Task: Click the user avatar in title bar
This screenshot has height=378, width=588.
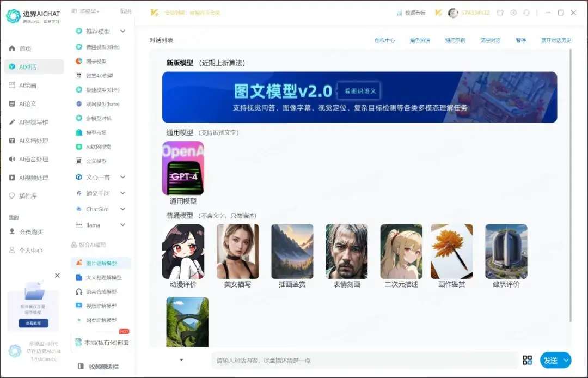Action: (453, 13)
